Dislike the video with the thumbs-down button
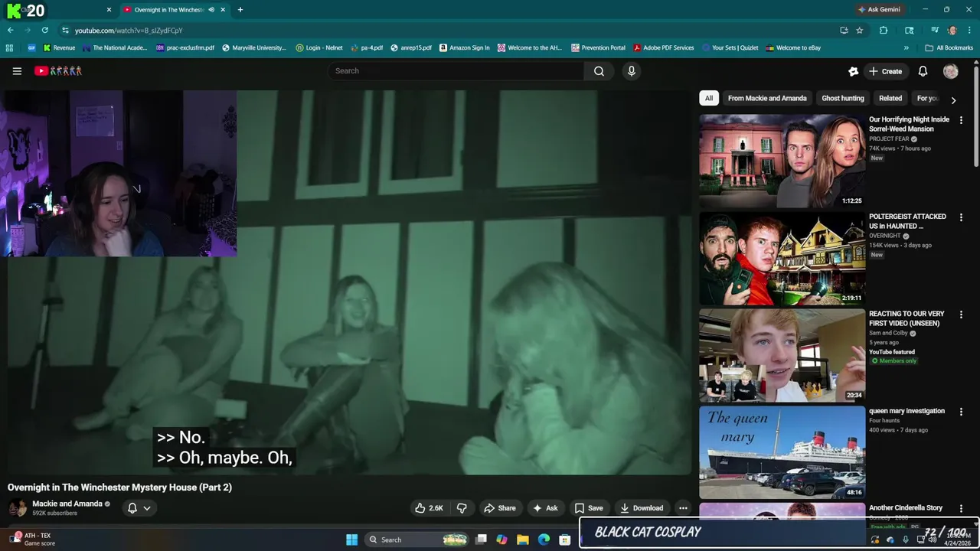The height and width of the screenshot is (551, 980). tap(462, 508)
